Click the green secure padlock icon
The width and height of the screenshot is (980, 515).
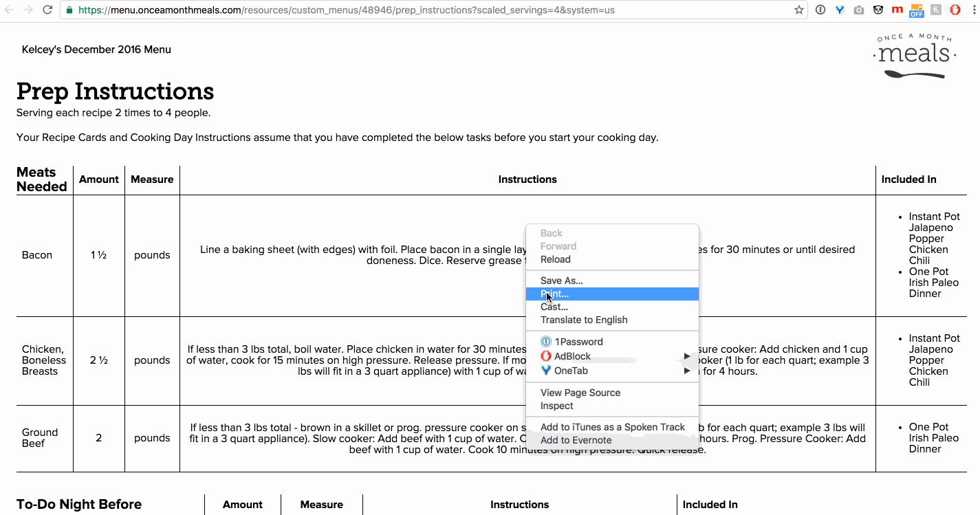(69, 10)
